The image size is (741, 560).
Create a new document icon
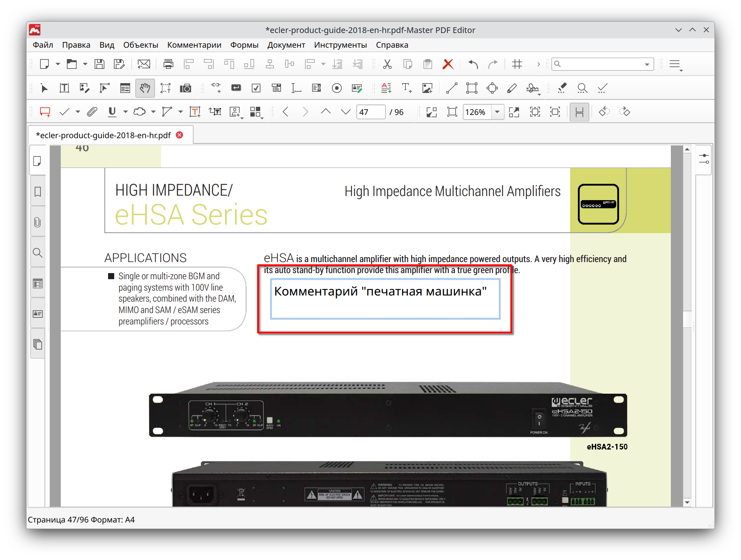[44, 64]
